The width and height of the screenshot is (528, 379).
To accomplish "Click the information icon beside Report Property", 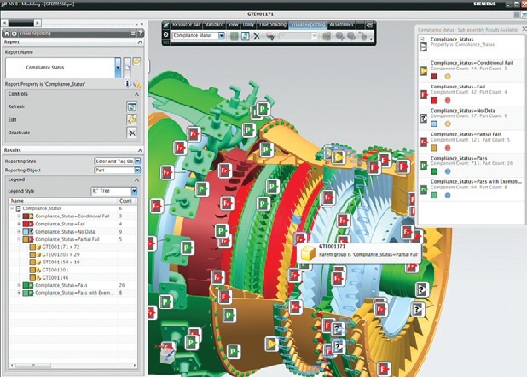I will coord(128,83).
